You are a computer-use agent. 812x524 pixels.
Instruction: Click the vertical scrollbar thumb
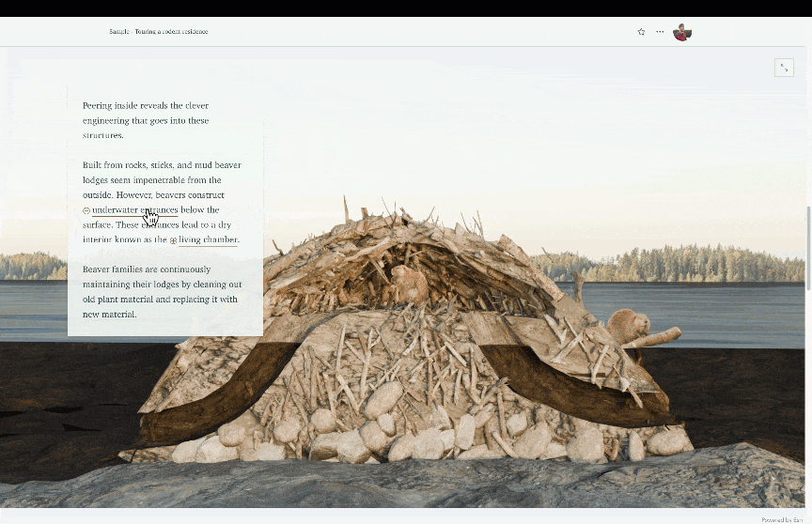click(808, 248)
